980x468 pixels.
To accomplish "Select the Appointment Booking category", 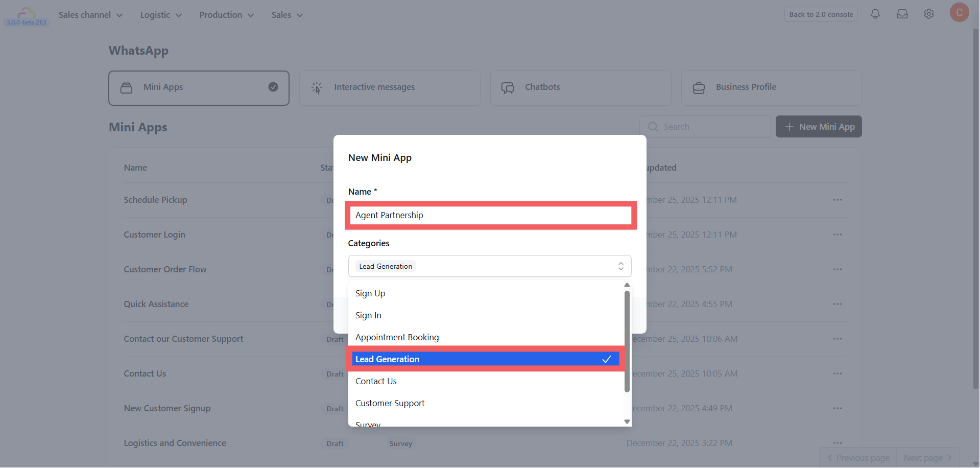I will (486, 337).
